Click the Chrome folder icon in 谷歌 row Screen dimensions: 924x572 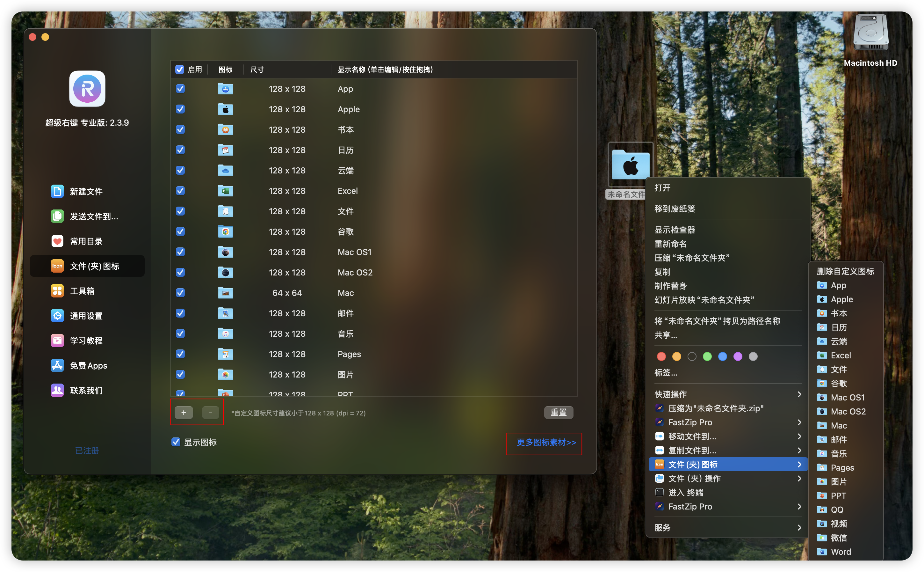(x=225, y=231)
